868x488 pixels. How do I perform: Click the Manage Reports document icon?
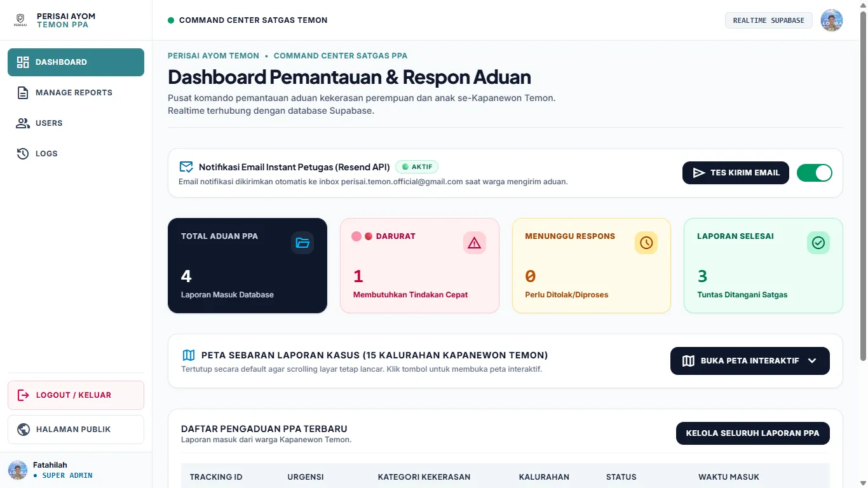coord(23,93)
